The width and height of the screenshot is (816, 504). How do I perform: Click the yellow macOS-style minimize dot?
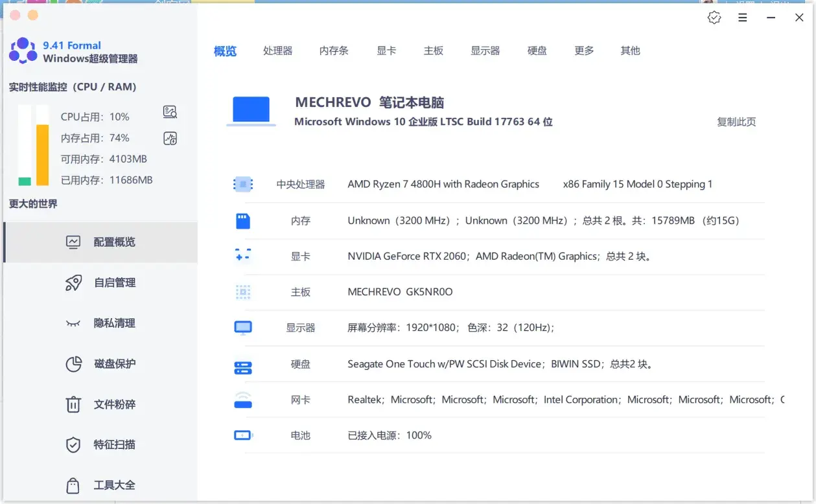tap(33, 15)
